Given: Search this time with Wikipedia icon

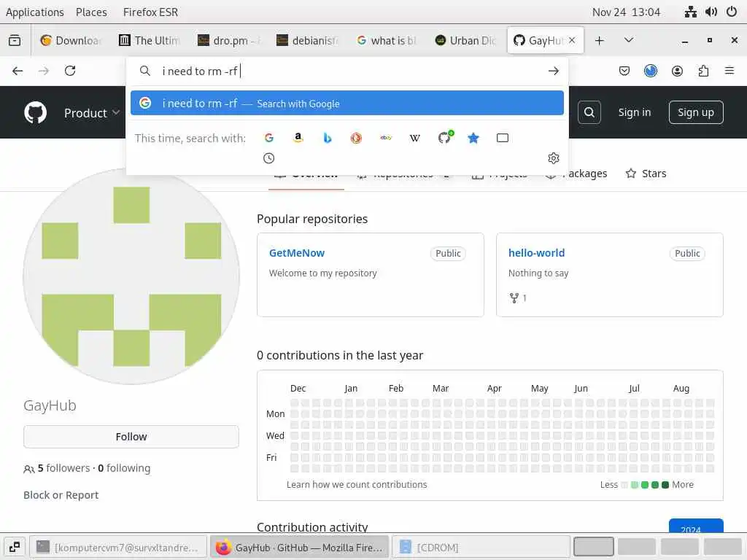Looking at the screenshot, I should click(415, 138).
